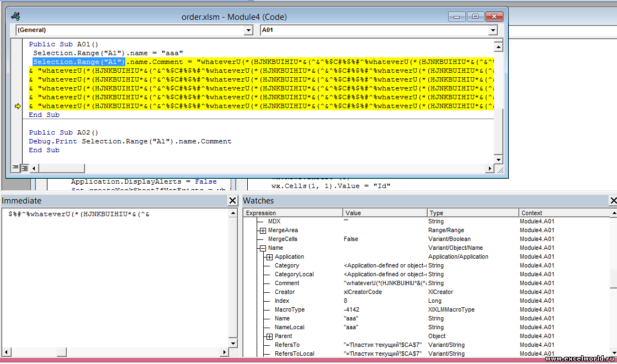Select the RefersToLocal watch row
Viewport: 617px width, 364px height.
tap(427, 354)
